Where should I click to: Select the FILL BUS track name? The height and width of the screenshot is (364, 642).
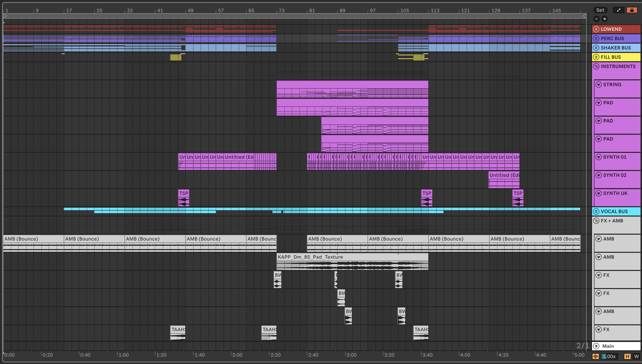click(611, 57)
